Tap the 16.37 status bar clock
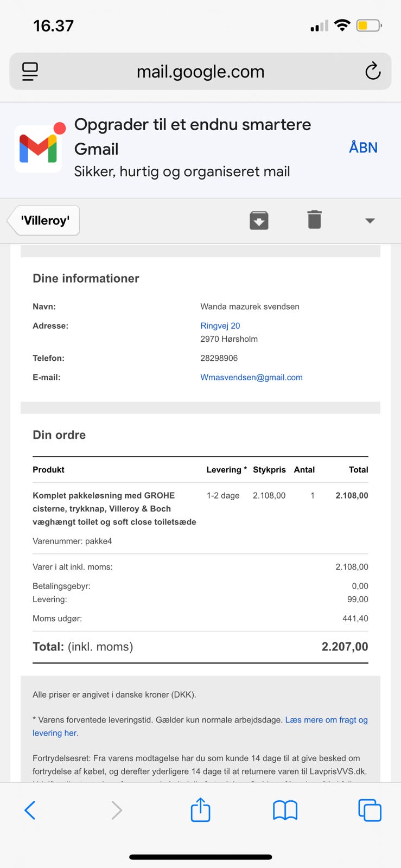The image size is (401, 868). pyautogui.click(x=53, y=25)
